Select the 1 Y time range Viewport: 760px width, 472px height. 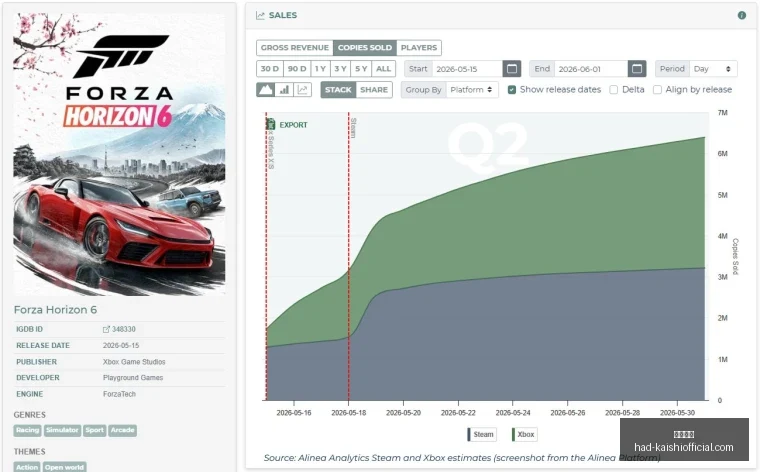[320, 69]
